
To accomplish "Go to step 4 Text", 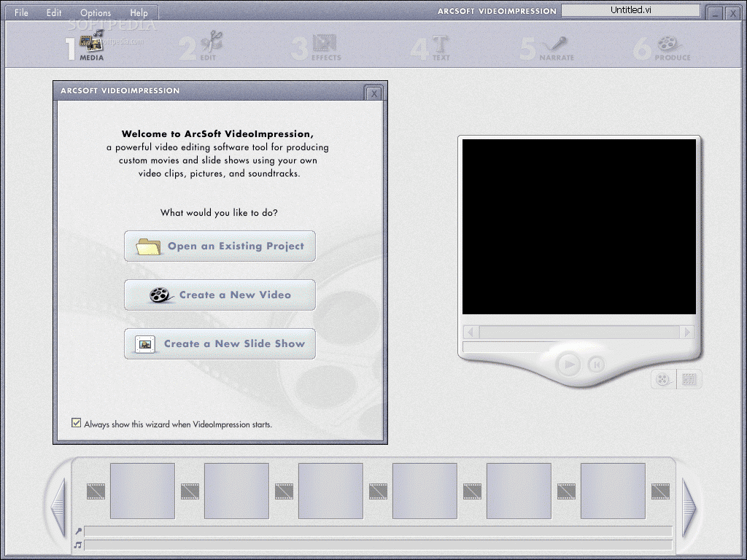I will click(430, 47).
